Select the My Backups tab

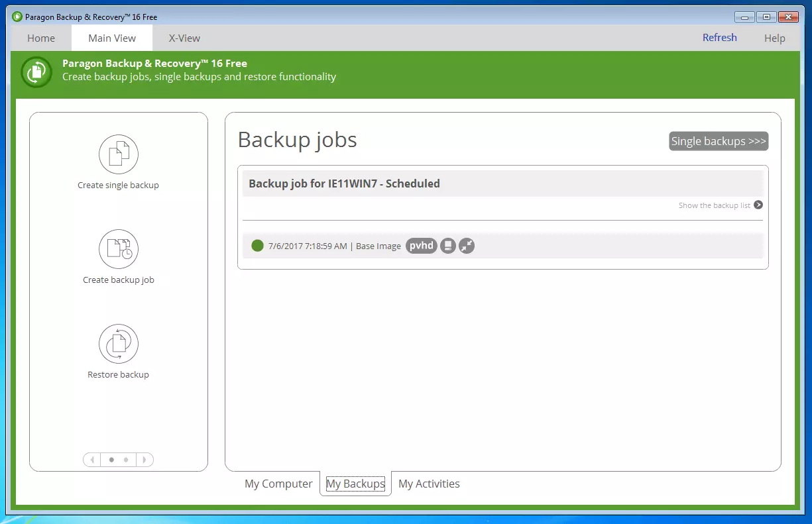click(355, 484)
